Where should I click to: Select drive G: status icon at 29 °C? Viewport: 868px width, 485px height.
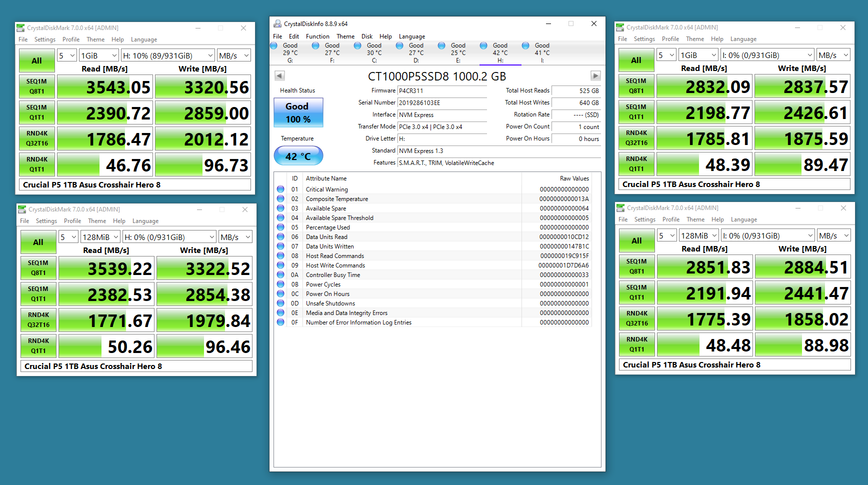pyautogui.click(x=273, y=45)
